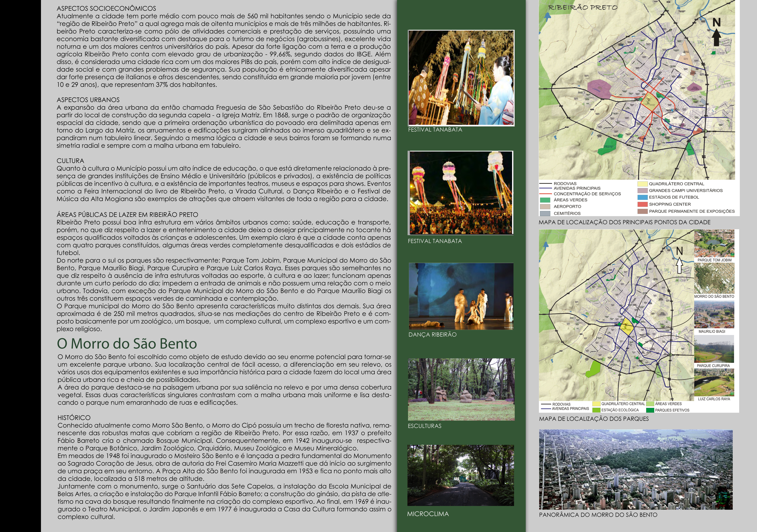Open the Esculturas park sculptures photo
This screenshot has width=757, height=532.
pos(461,389)
